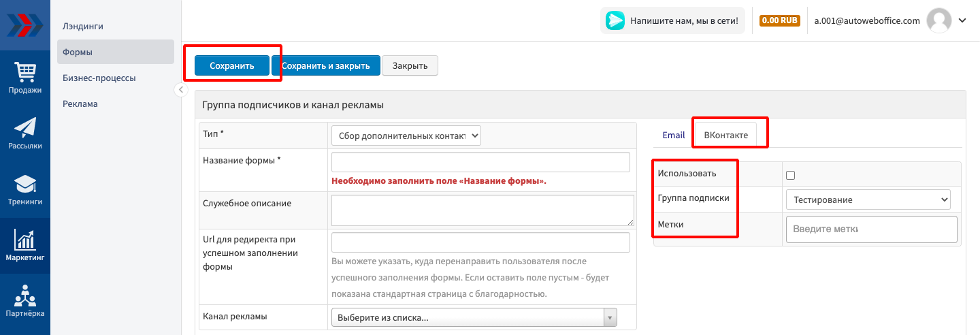Open the Канал рекламы select list
Screen dimensions: 980x335
click(x=474, y=318)
